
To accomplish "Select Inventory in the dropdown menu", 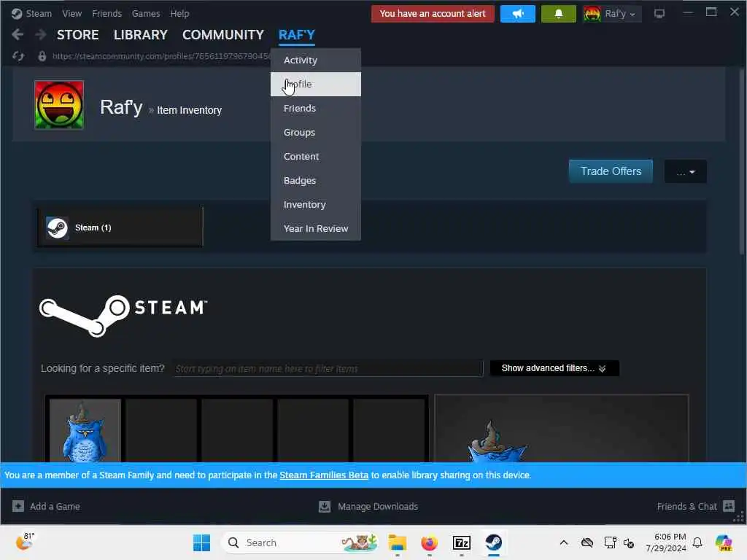I will pyautogui.click(x=315, y=205).
